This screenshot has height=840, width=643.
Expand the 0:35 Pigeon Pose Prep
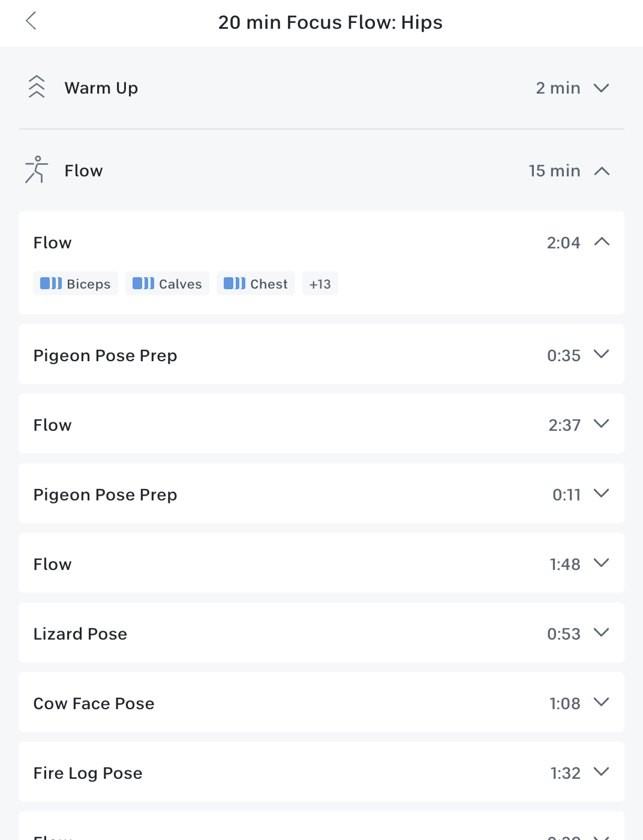coord(601,354)
